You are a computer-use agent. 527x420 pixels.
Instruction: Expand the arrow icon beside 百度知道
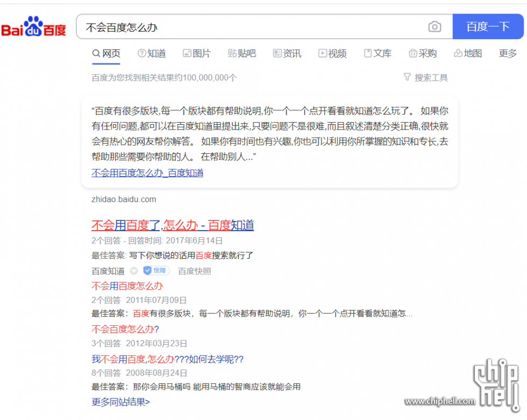134,270
